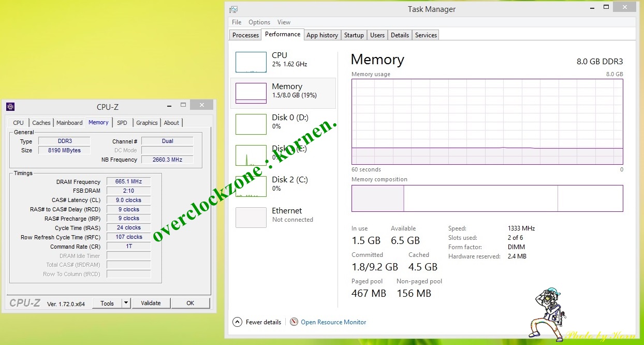Click the Dual channel field
644x345 pixels.
pos(167,141)
